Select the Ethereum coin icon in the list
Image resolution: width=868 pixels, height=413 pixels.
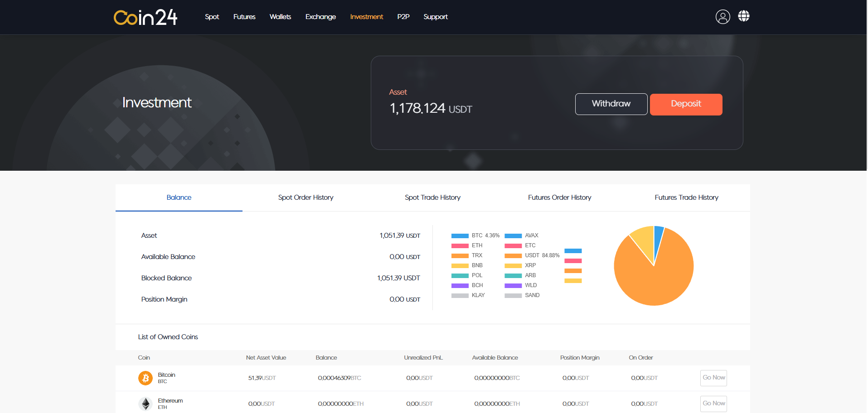click(145, 403)
